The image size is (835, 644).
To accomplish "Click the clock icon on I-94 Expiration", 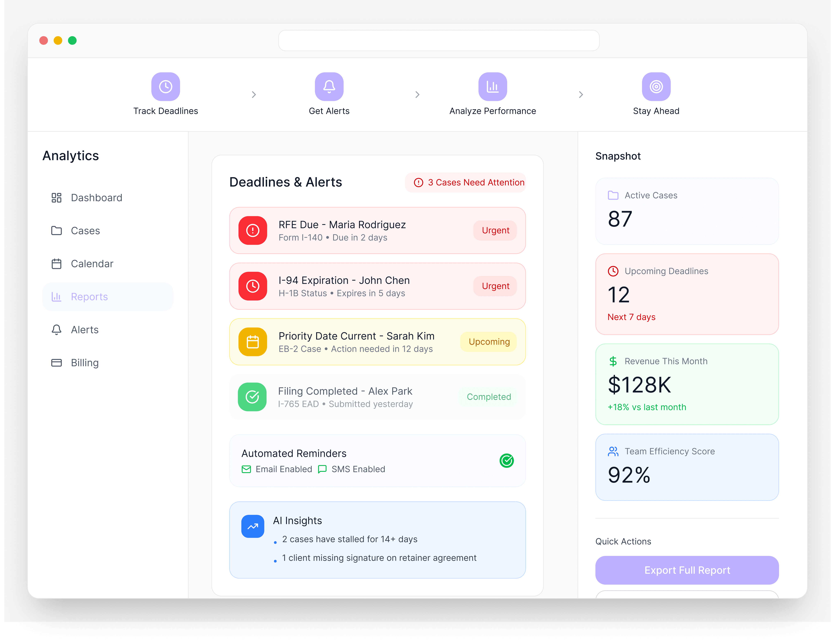I will (253, 286).
